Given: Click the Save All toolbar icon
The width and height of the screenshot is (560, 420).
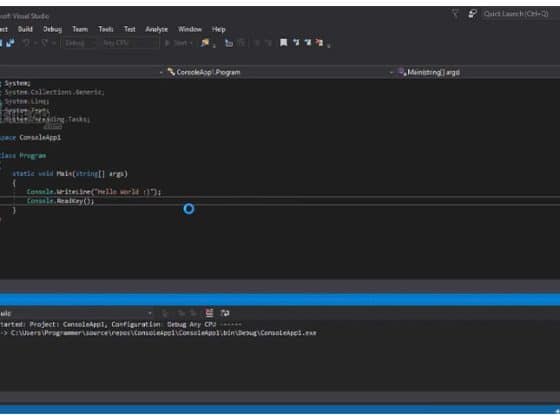Looking at the screenshot, I should coord(10,43).
